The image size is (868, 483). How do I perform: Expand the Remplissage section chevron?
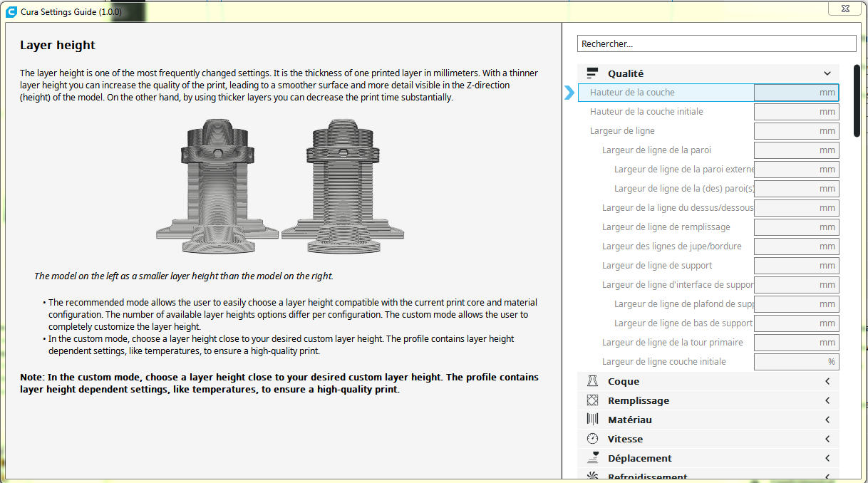827,400
